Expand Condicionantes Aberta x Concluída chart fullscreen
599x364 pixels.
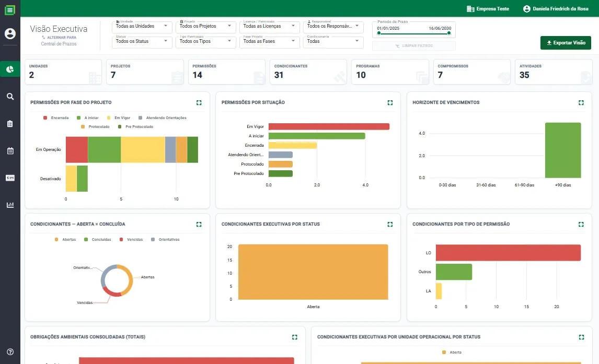pos(199,225)
